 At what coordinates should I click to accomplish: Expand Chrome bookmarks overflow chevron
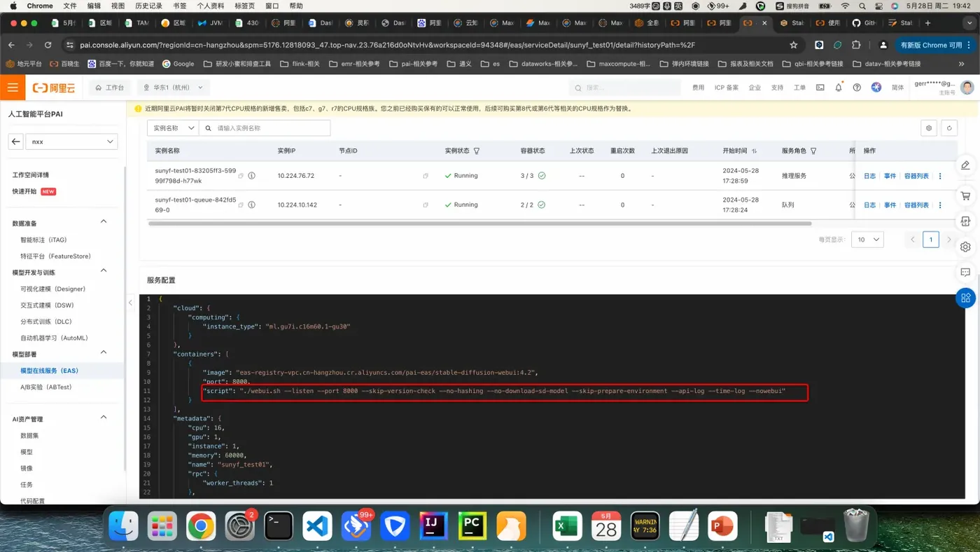click(x=962, y=64)
